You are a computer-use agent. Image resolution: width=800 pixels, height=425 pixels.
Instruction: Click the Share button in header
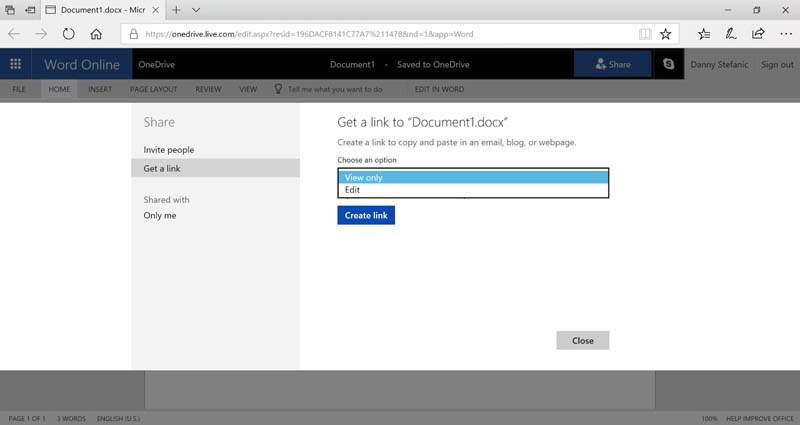tap(613, 64)
